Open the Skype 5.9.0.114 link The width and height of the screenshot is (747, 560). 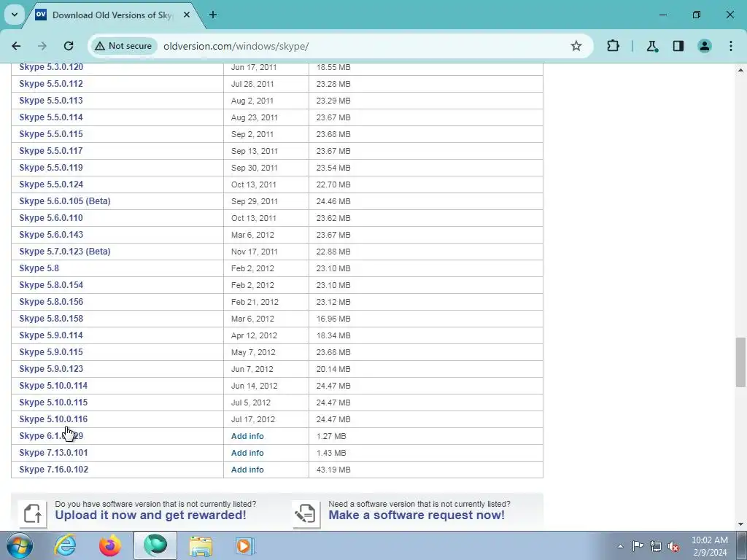[51, 335]
